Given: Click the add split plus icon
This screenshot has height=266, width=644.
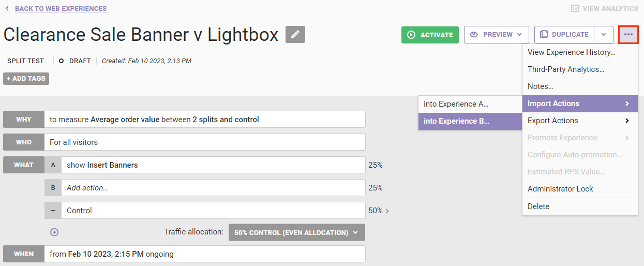Looking at the screenshot, I should click(54, 232).
